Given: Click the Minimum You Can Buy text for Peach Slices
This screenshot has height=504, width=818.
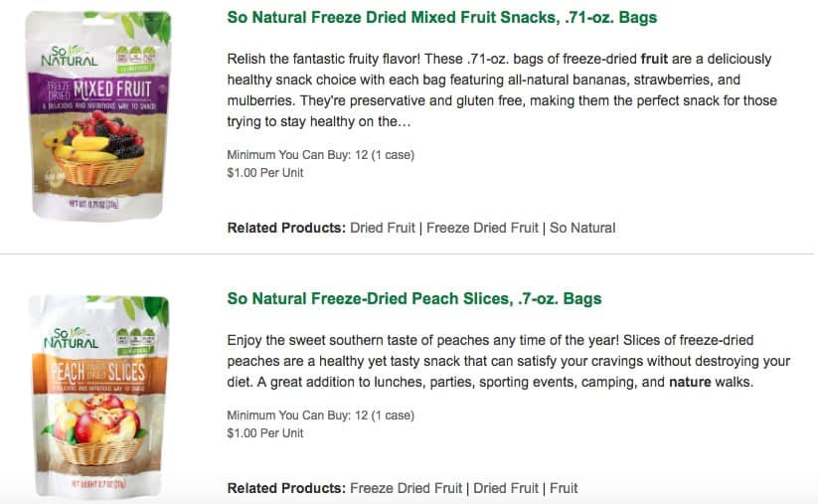Looking at the screenshot, I should click(x=320, y=416).
